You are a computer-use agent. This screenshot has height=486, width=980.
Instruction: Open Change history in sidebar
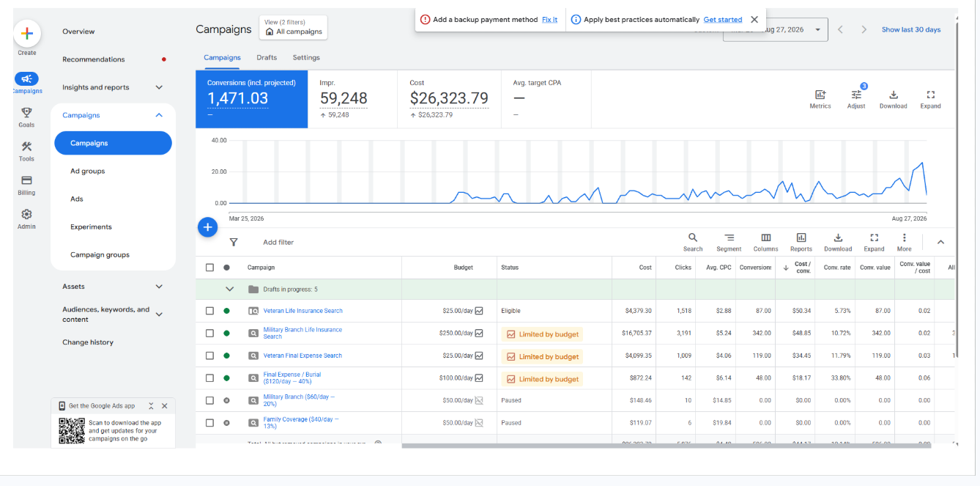(x=88, y=342)
